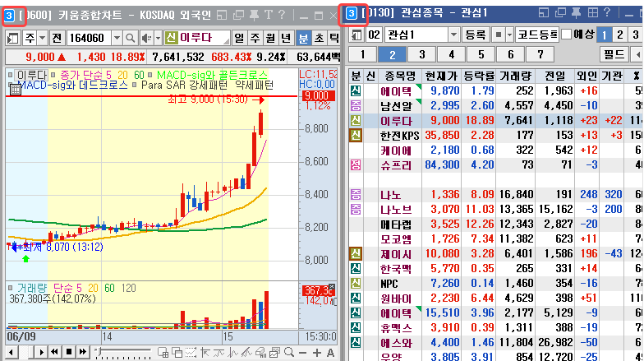Click chart playback previous-step arrow
The height and width of the screenshot is (361, 644).
tap(11, 352)
